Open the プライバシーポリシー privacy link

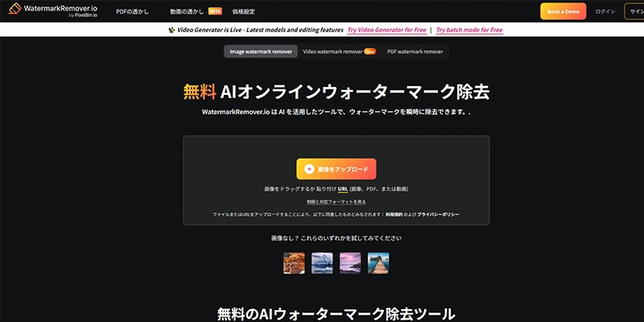point(438,214)
